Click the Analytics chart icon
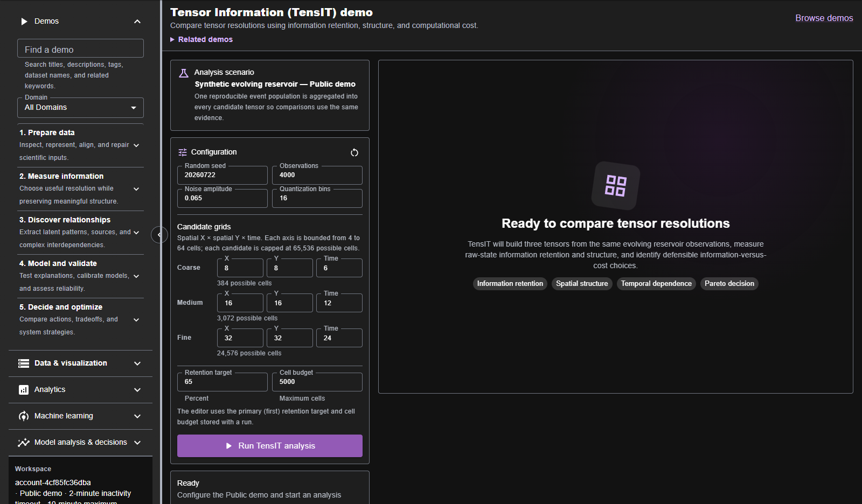 tap(24, 390)
